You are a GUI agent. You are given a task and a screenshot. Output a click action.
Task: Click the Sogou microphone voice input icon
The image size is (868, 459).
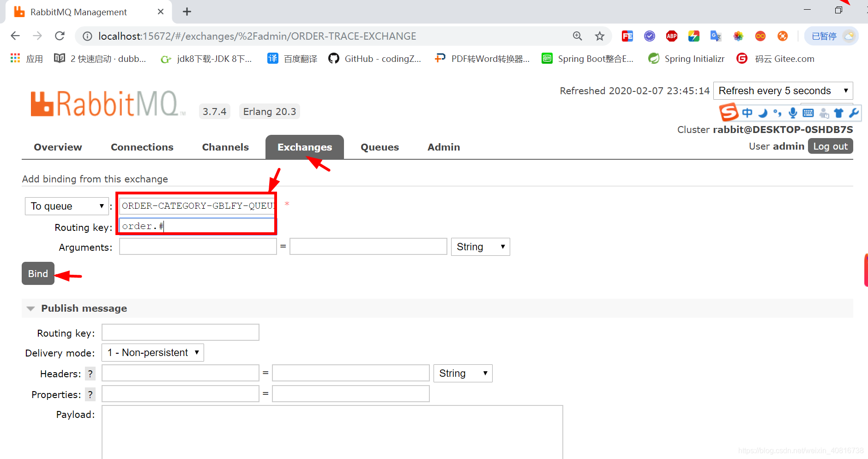pyautogui.click(x=793, y=113)
